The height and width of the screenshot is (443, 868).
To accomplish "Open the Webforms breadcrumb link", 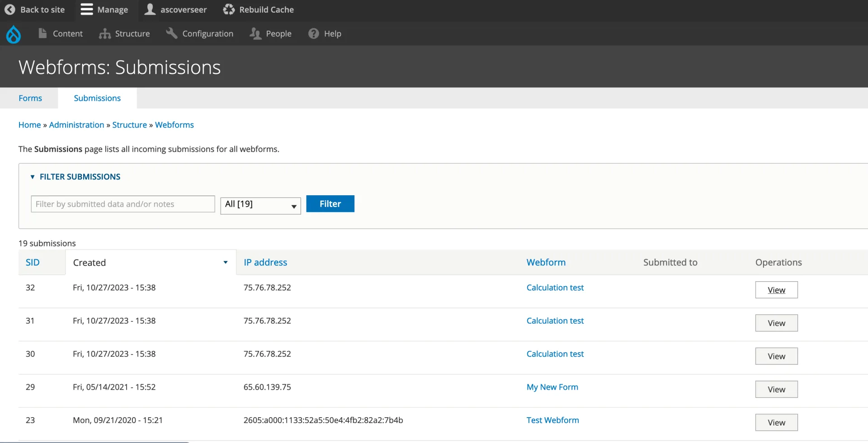I will [x=174, y=125].
